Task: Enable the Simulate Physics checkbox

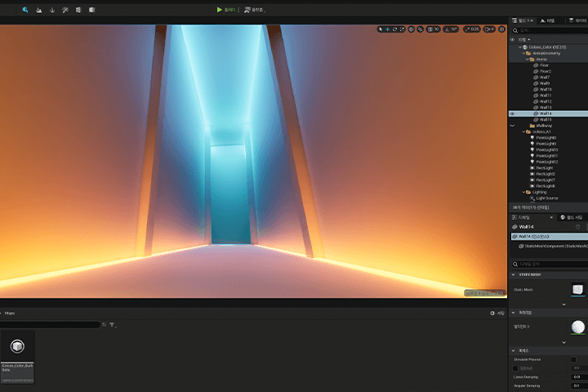Action: 573,359
